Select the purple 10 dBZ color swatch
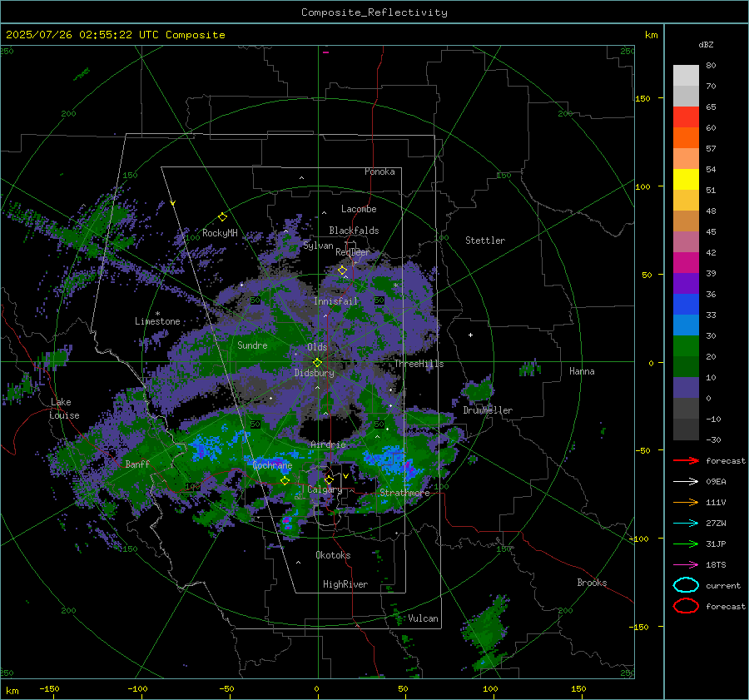Image resolution: width=749 pixels, height=700 pixels. pos(686,388)
